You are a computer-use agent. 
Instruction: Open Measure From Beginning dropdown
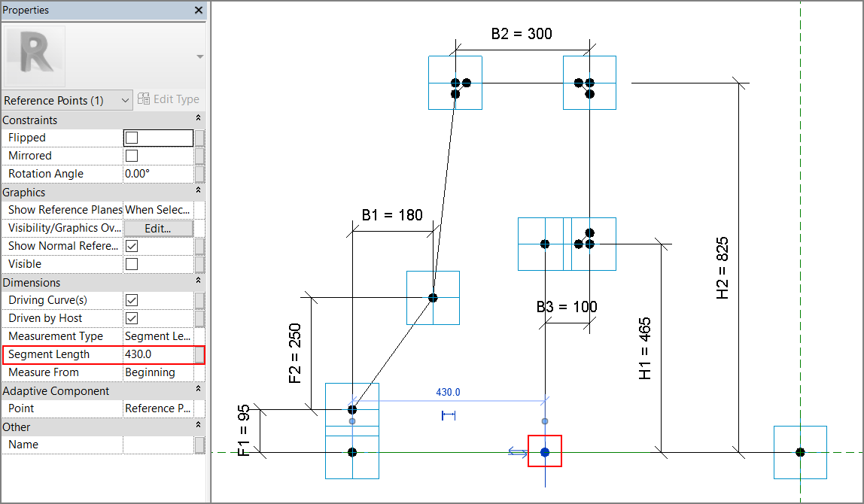tap(159, 372)
